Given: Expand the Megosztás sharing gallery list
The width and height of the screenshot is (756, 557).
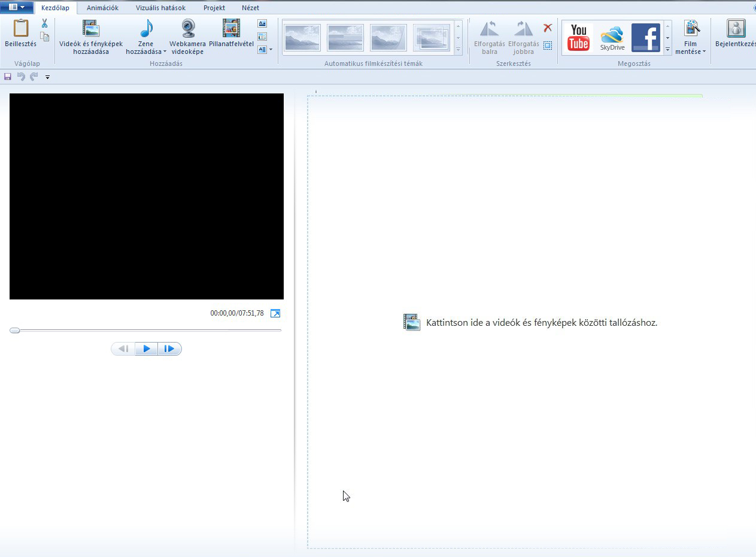Looking at the screenshot, I should click(x=667, y=50).
